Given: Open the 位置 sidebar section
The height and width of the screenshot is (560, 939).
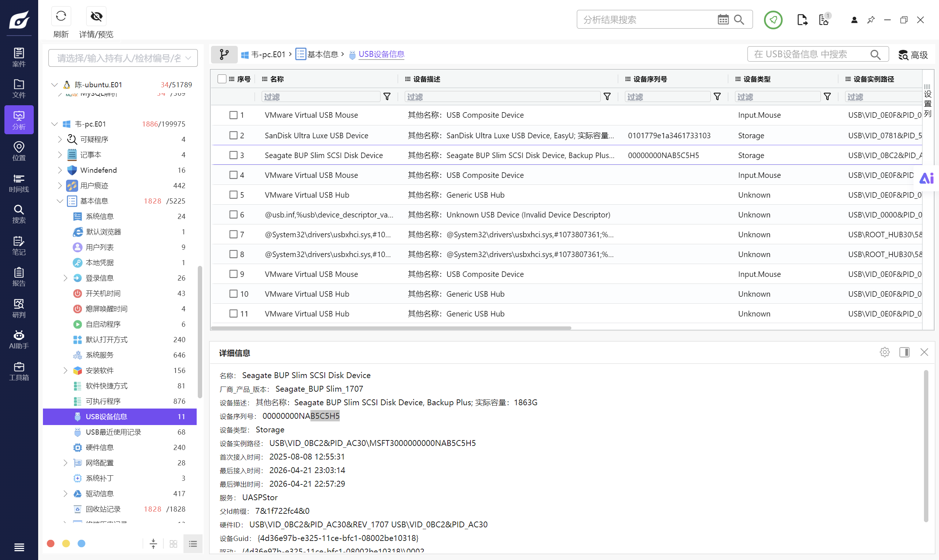Looking at the screenshot, I should 19,151.
